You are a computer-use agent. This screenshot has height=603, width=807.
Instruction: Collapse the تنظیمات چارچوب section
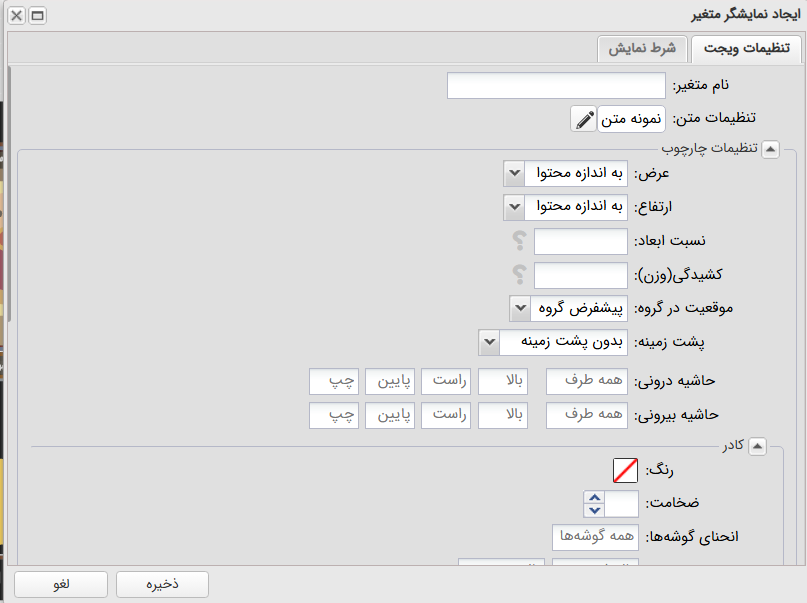[x=770, y=149]
